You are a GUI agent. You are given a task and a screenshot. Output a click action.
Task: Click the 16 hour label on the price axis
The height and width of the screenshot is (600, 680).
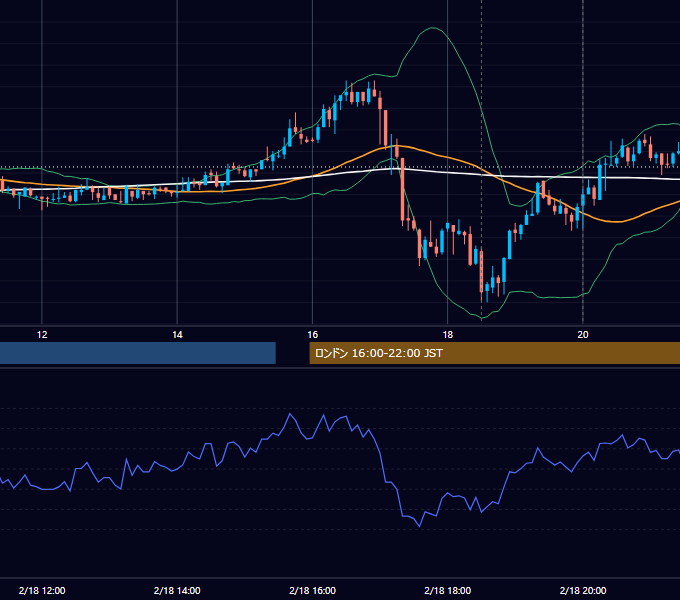pos(313,335)
